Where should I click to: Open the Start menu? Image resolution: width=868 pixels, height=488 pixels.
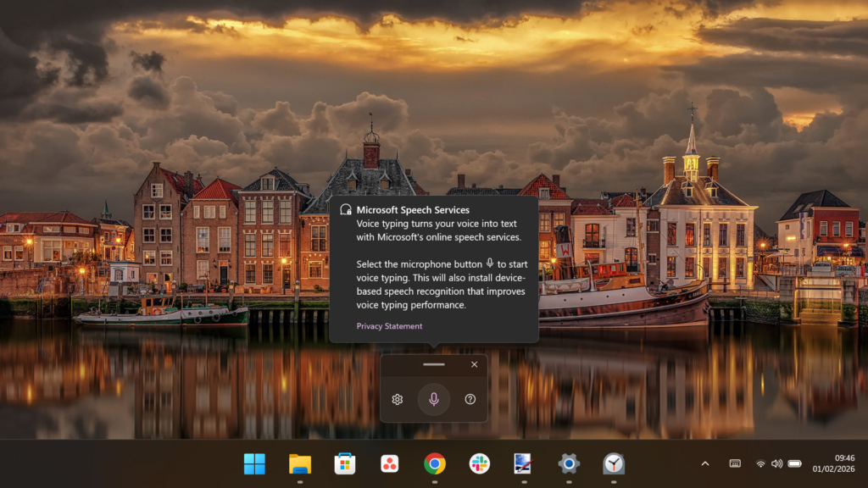[x=253, y=464]
